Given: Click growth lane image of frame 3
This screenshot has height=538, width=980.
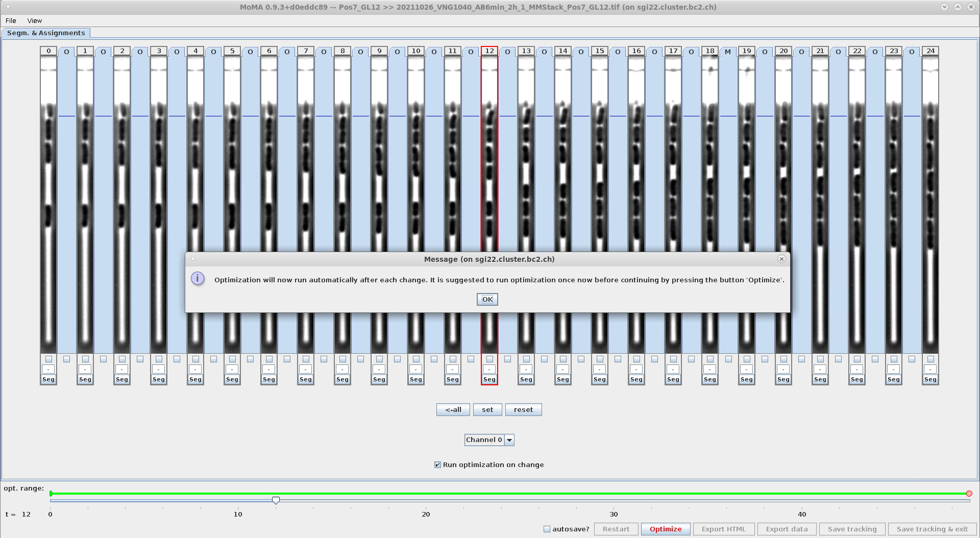Looking at the screenshot, I should pos(159,204).
